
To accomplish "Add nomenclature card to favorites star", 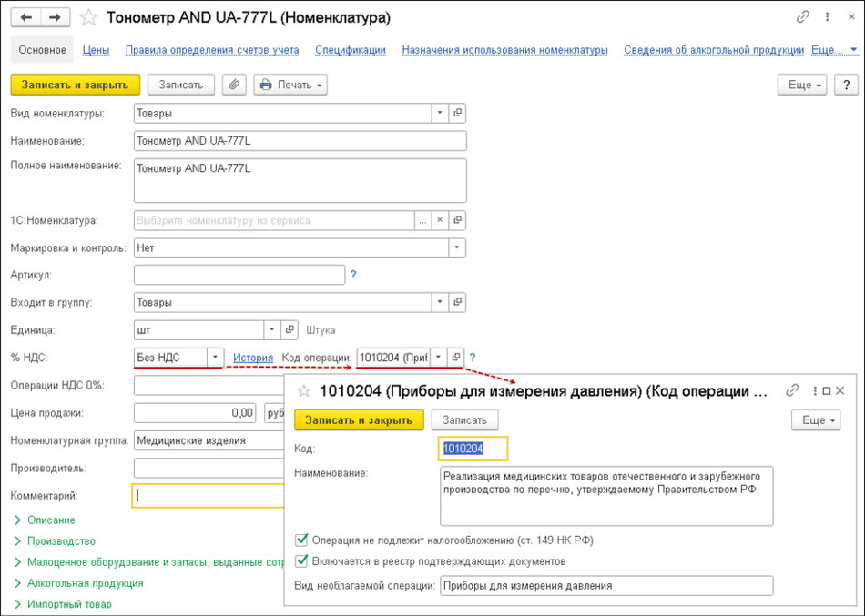I will [x=88, y=17].
